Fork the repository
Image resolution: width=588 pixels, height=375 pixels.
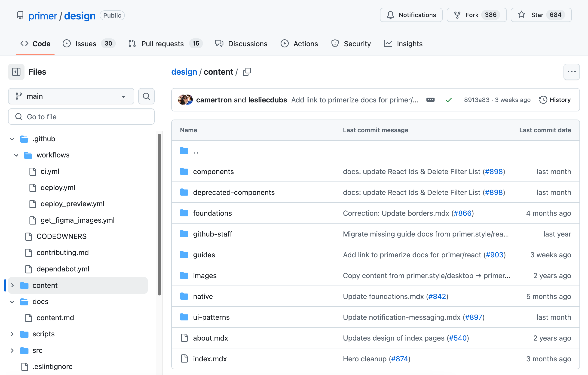[476, 15]
